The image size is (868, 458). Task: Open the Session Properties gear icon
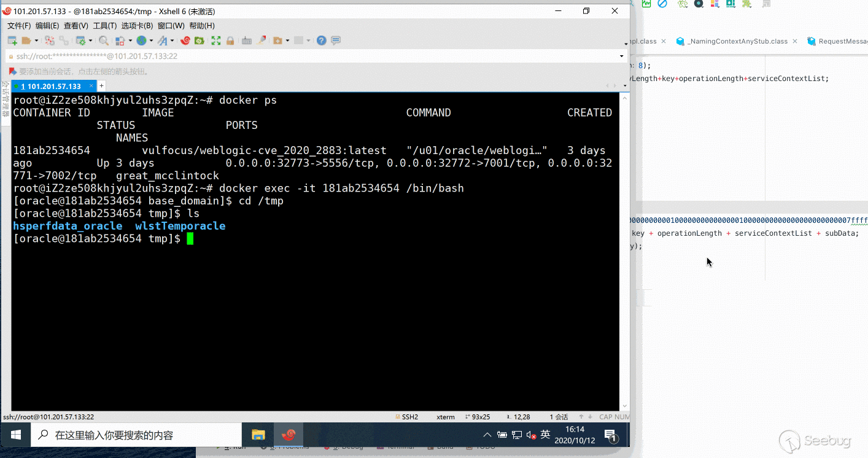click(x=80, y=41)
